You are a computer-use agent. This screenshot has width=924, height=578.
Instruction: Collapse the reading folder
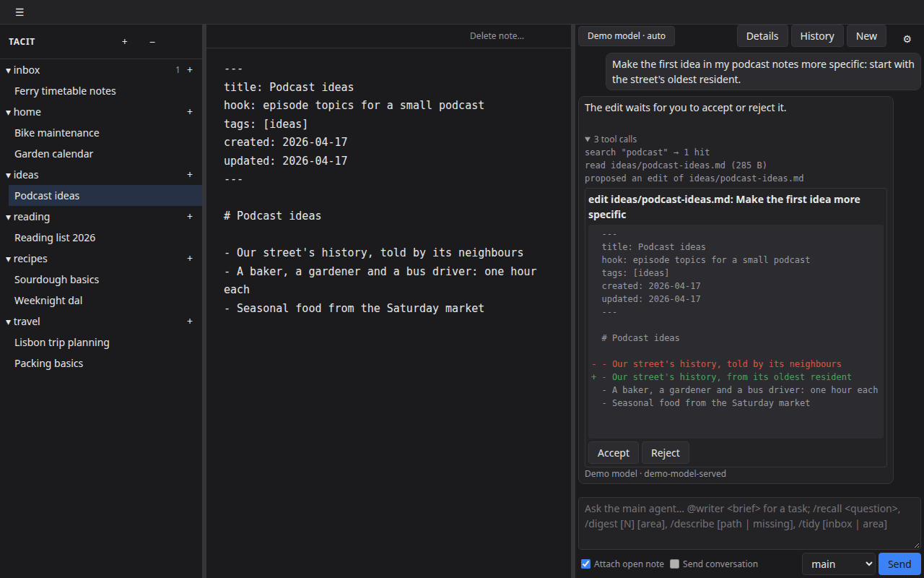click(9, 217)
